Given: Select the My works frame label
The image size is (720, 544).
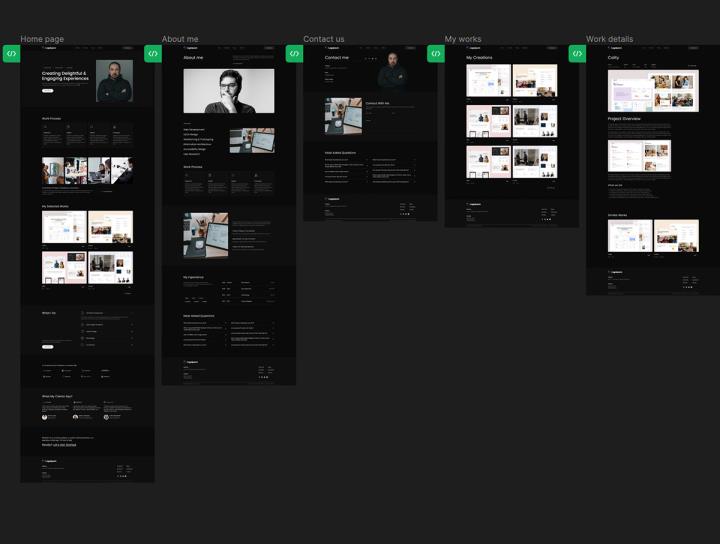Looking at the screenshot, I should tap(463, 39).
